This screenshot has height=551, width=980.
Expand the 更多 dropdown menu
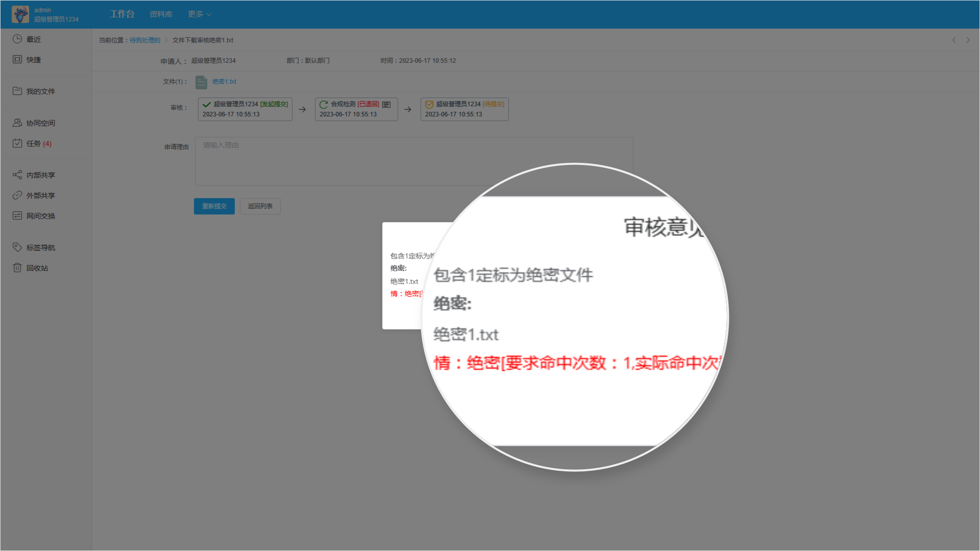(199, 14)
